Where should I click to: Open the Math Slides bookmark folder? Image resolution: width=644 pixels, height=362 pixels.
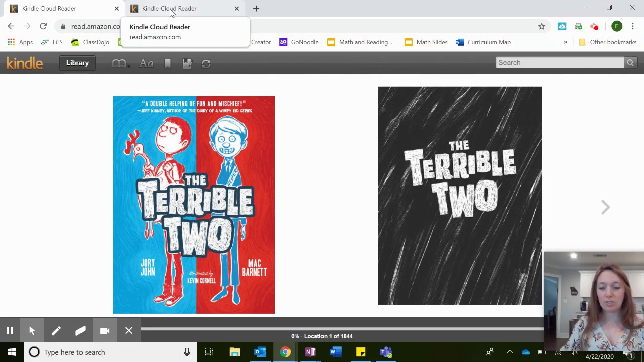coord(426,42)
